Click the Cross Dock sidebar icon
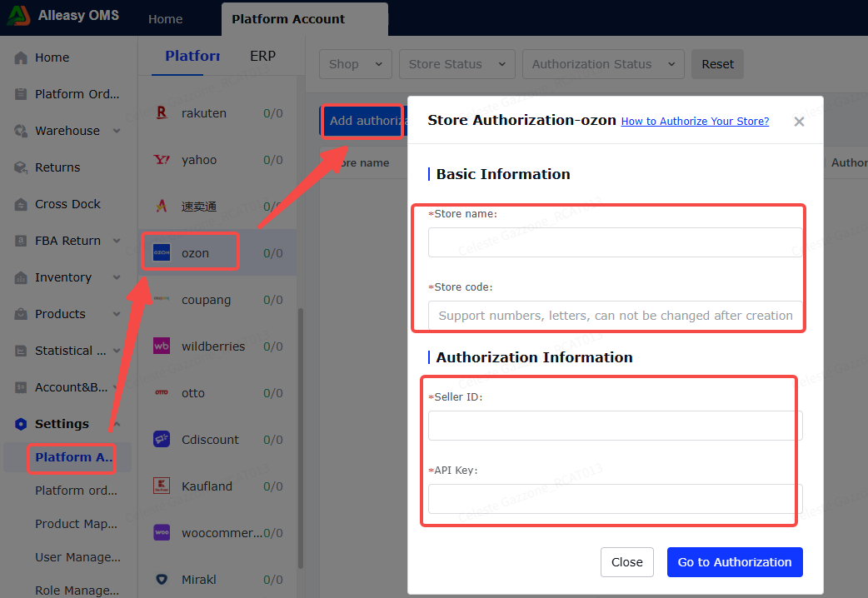Viewport: 868px width, 598px height. point(21,204)
